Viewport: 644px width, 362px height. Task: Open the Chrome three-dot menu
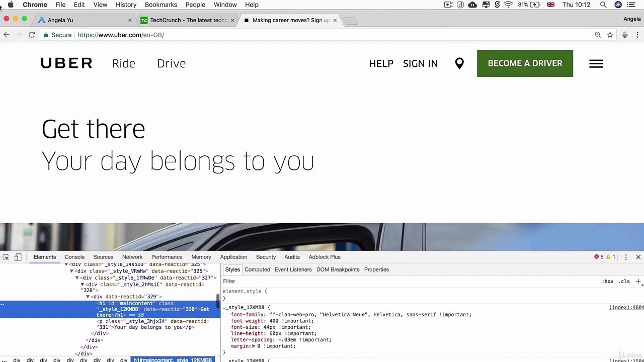pyautogui.click(x=637, y=35)
